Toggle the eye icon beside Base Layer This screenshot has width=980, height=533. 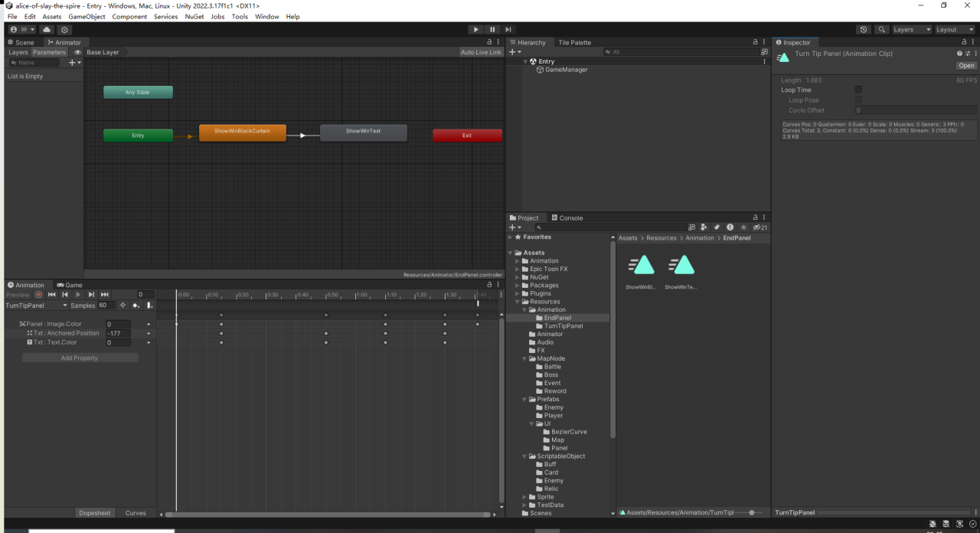[x=78, y=52]
